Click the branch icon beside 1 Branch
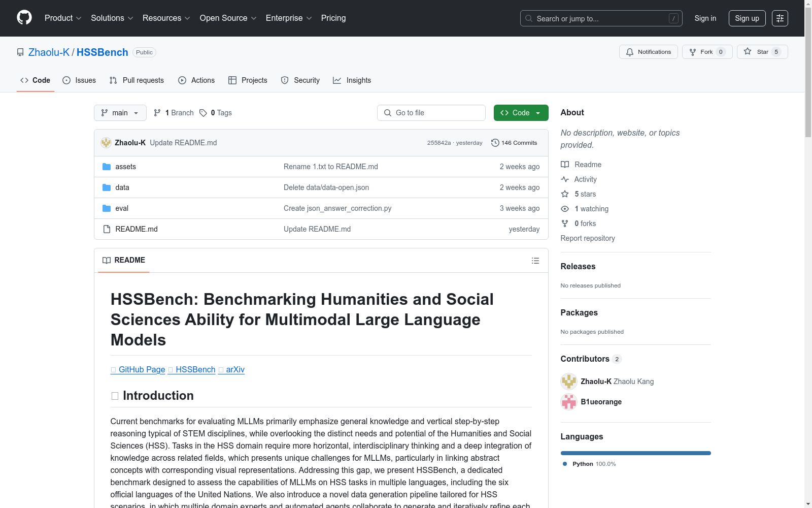Image resolution: width=812 pixels, height=508 pixels. tap(157, 113)
